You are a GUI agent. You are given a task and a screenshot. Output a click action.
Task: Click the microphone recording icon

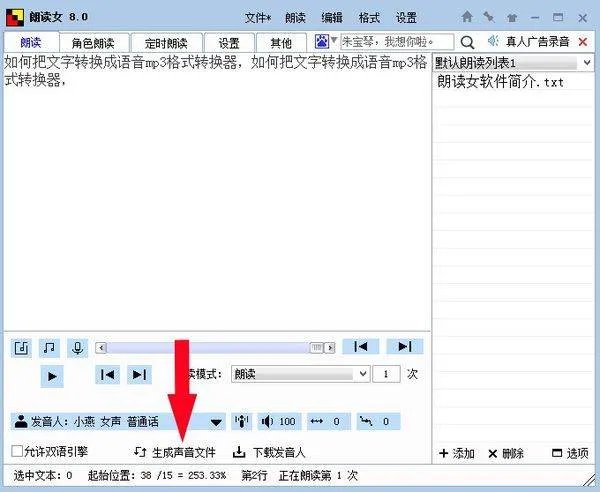pos(78,348)
